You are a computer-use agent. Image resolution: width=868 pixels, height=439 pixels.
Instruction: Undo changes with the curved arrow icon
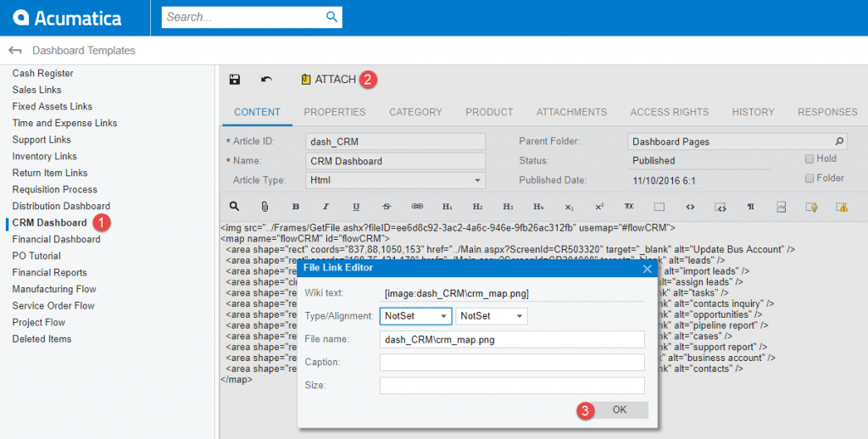pyautogui.click(x=266, y=79)
